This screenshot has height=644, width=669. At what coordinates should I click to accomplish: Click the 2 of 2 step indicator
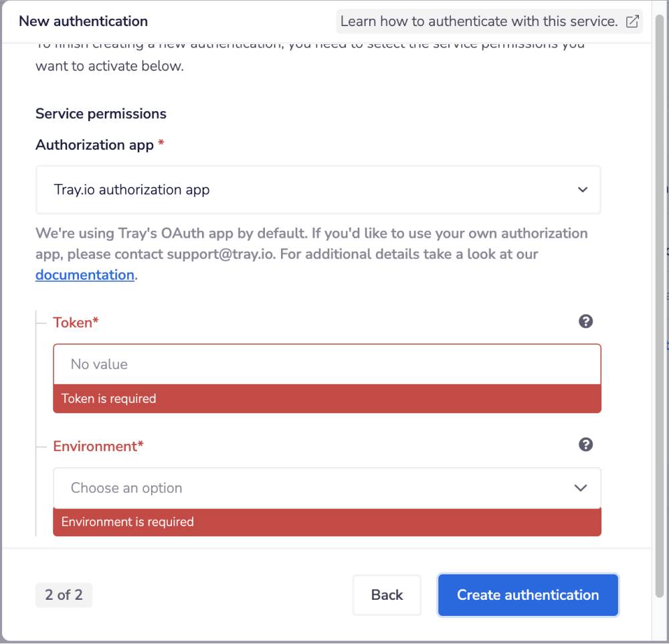coord(64,594)
